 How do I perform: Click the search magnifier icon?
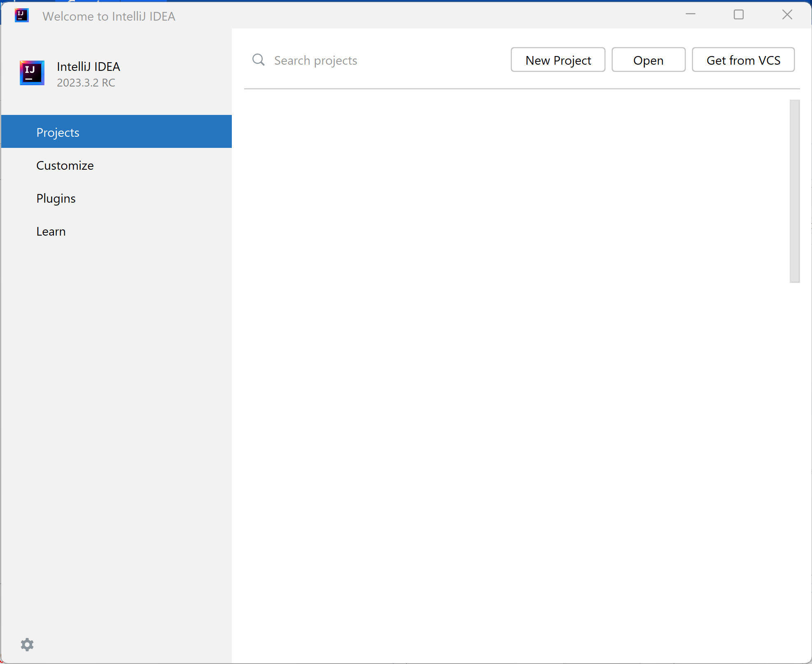(x=258, y=60)
